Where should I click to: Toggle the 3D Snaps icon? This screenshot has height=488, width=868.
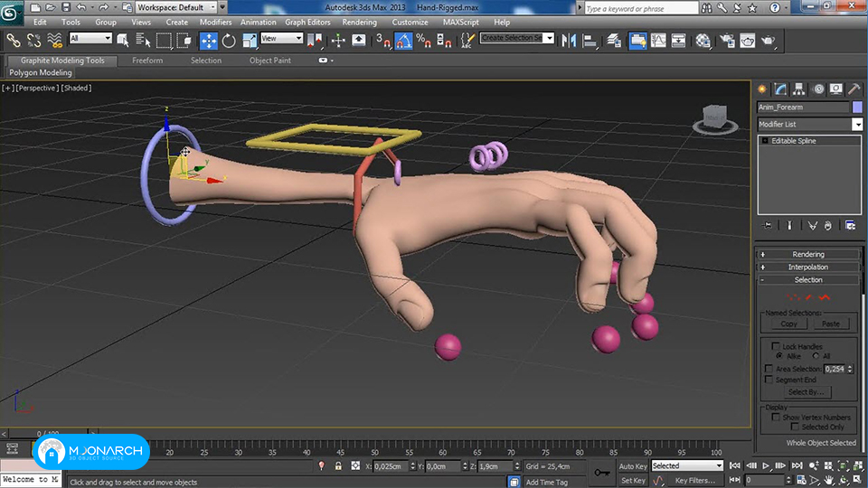383,41
